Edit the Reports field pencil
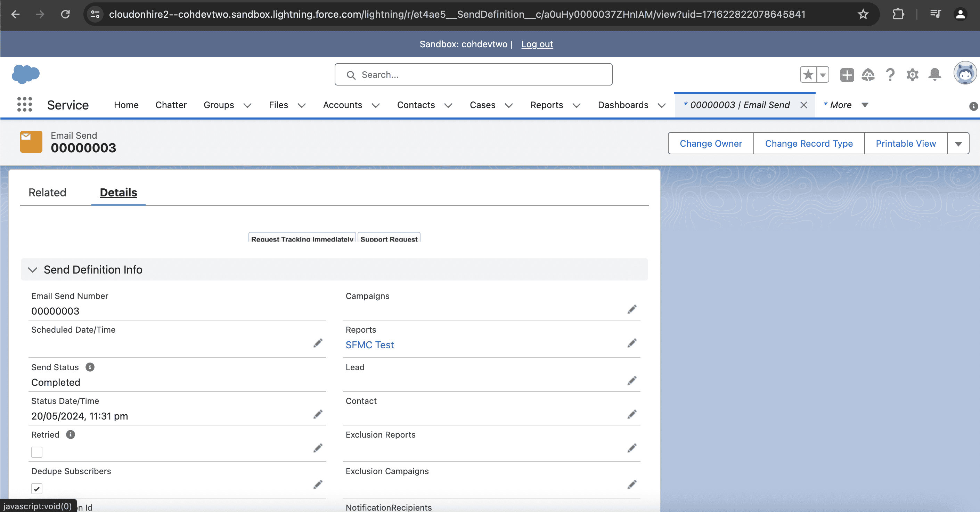The height and width of the screenshot is (512, 980). pyautogui.click(x=632, y=343)
